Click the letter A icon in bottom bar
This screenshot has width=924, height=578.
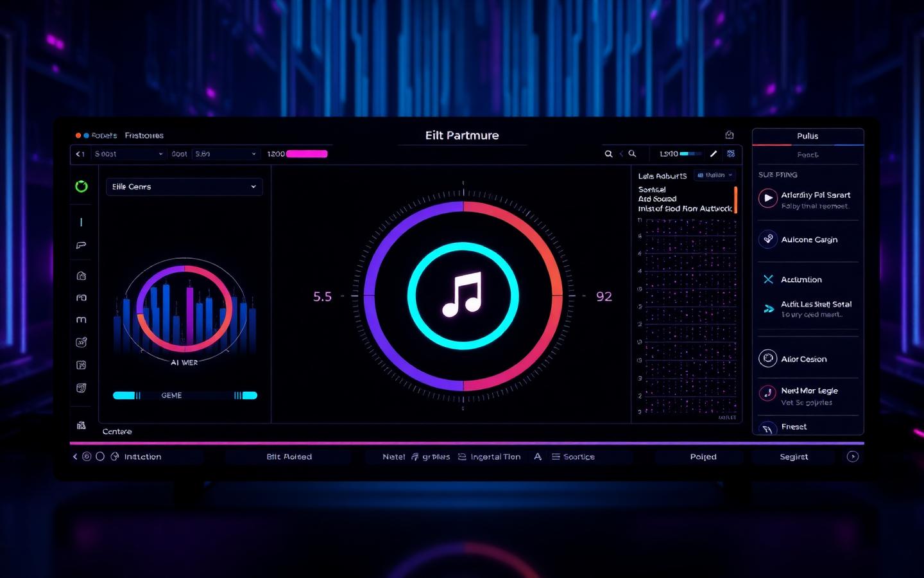(538, 457)
